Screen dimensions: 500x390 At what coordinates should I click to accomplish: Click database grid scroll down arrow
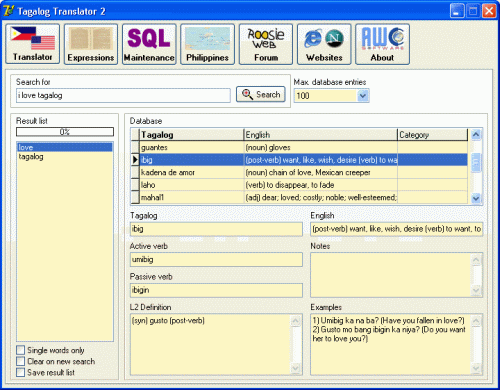(x=476, y=198)
